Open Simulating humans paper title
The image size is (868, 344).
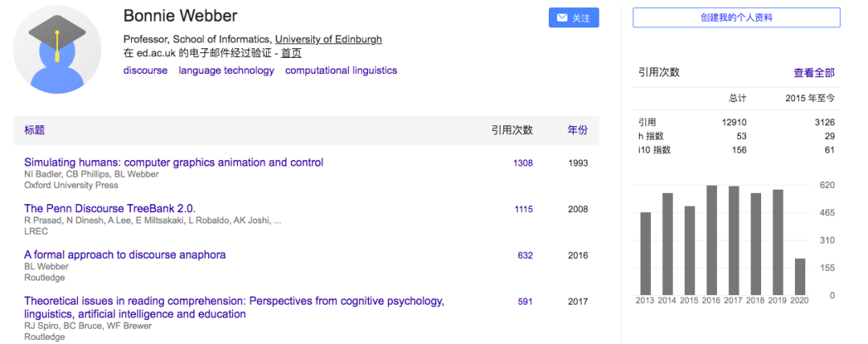pos(174,162)
